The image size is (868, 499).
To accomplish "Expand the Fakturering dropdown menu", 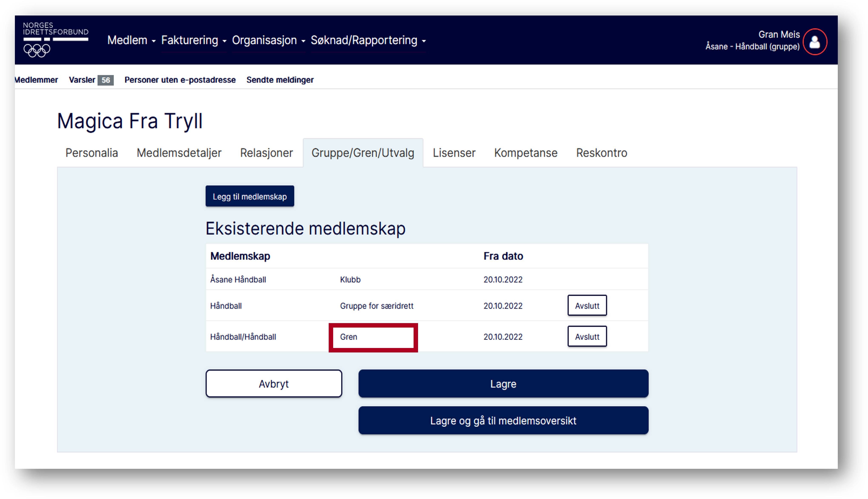I will (x=194, y=40).
